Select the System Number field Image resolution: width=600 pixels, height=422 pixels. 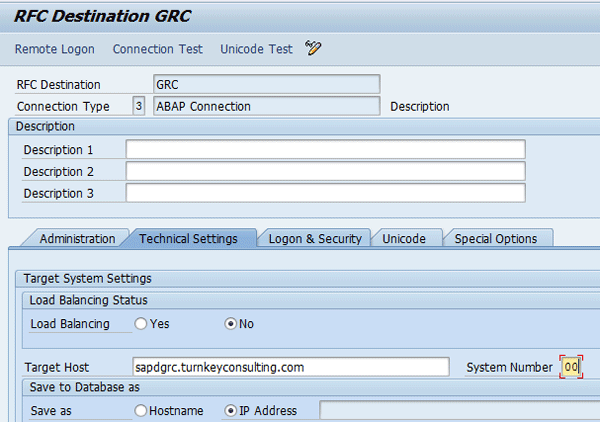[x=571, y=367]
